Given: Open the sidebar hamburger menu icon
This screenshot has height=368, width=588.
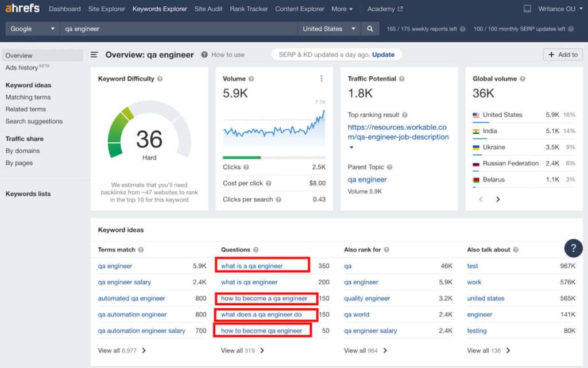Looking at the screenshot, I should [x=94, y=55].
